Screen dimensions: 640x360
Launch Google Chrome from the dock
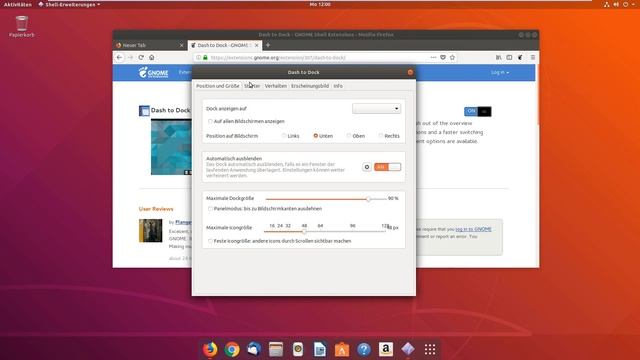232,349
